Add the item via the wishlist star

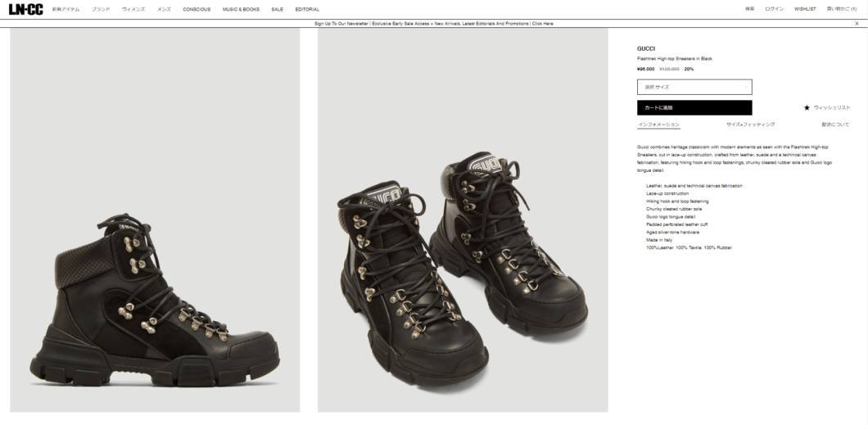(x=807, y=108)
